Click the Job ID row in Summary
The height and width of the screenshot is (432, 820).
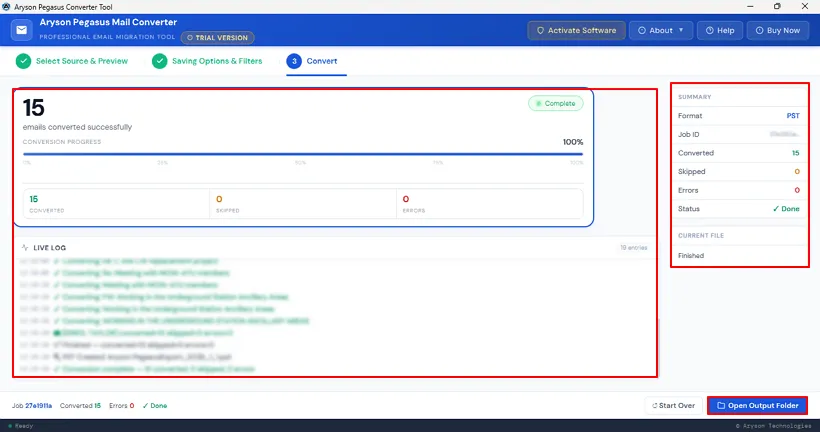point(739,134)
